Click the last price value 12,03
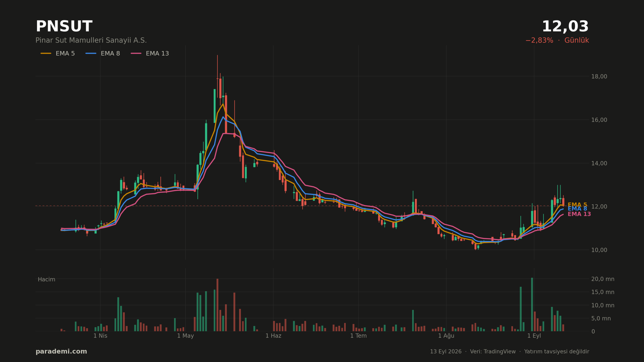Screen dimensions: 644x362 click(565, 27)
